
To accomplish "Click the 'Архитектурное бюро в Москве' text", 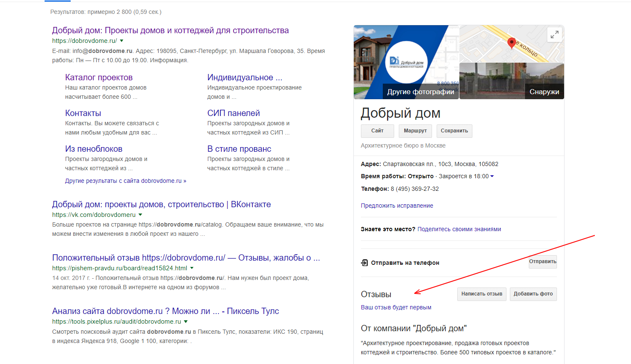I will click(403, 145).
